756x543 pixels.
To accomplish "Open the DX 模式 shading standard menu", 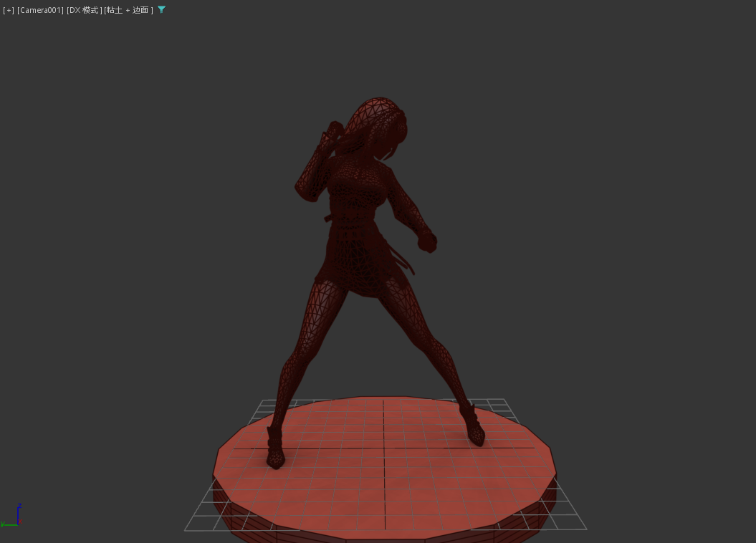I will [84, 10].
